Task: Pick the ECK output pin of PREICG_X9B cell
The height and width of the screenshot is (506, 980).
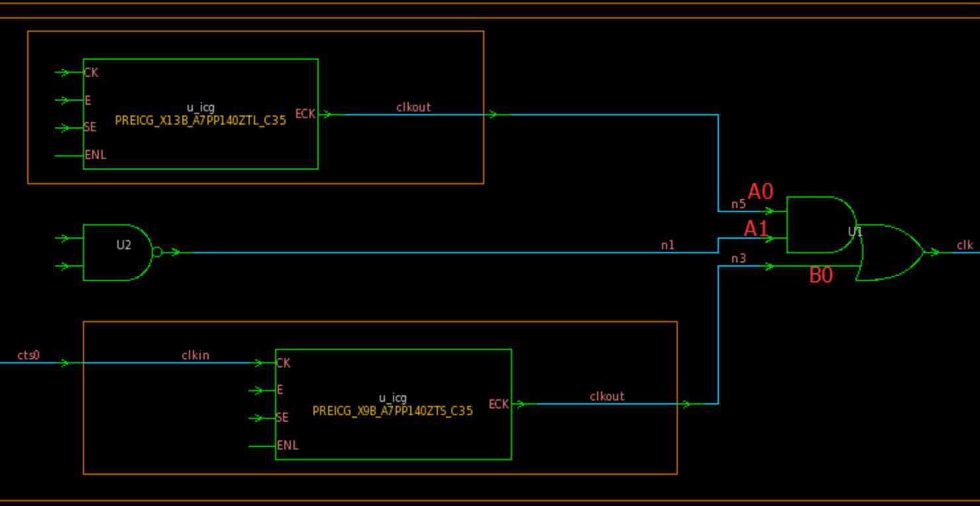Action: (x=499, y=405)
